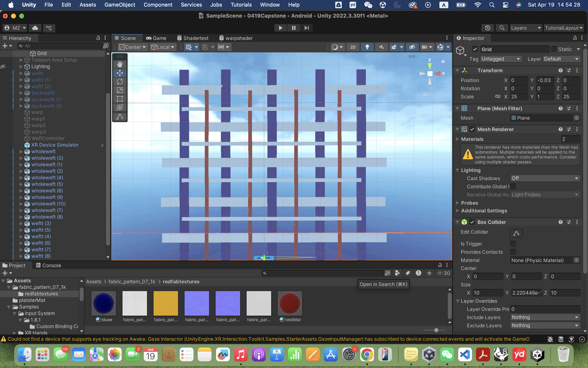Open the Undo History icon

coord(488,28)
